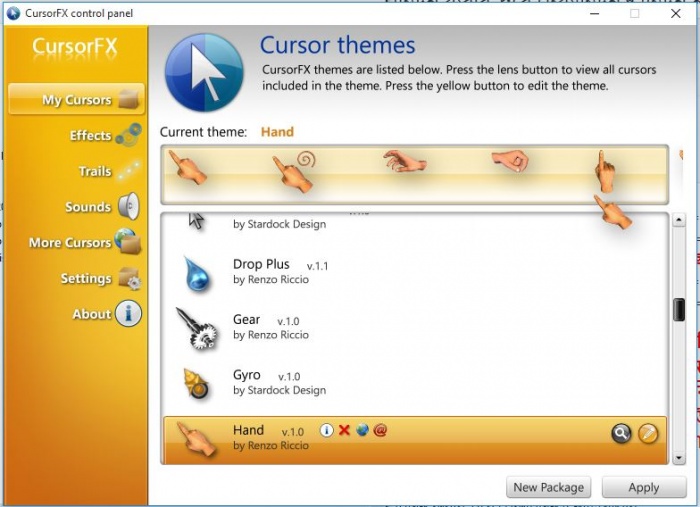The image size is (700, 507).
Task: Click the Trails sparkle icon
Action: (x=129, y=171)
